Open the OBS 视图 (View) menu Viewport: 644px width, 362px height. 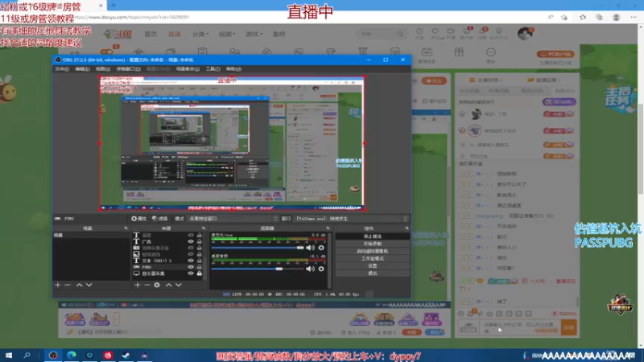pyautogui.click(x=103, y=69)
